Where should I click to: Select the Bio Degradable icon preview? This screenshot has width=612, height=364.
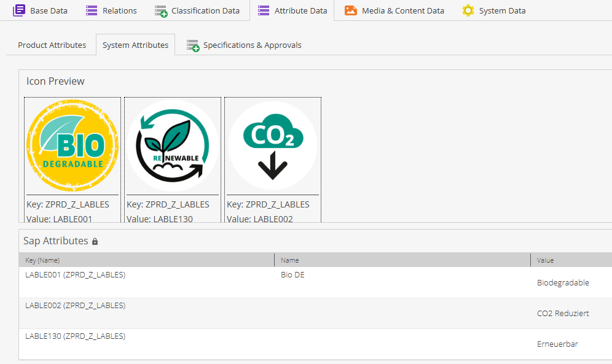click(73, 146)
